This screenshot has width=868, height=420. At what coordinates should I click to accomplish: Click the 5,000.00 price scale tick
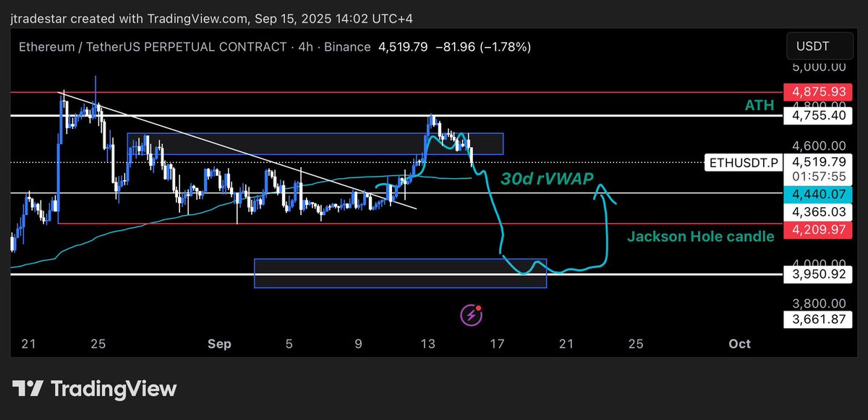pos(820,67)
